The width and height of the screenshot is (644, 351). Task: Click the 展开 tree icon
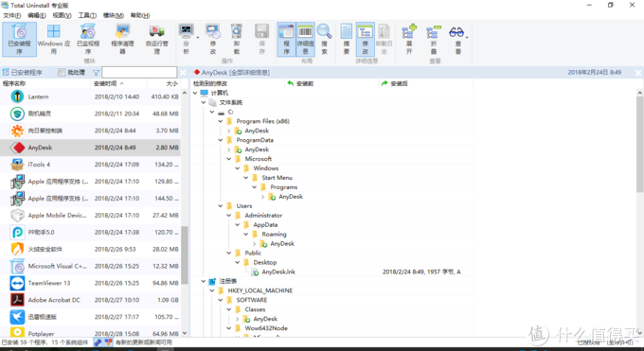click(x=409, y=31)
